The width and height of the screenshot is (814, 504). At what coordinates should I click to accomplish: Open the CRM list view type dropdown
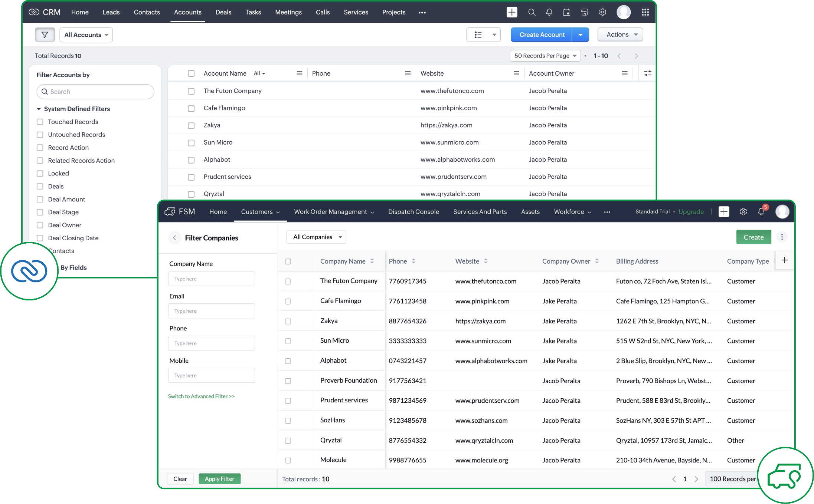tap(483, 35)
